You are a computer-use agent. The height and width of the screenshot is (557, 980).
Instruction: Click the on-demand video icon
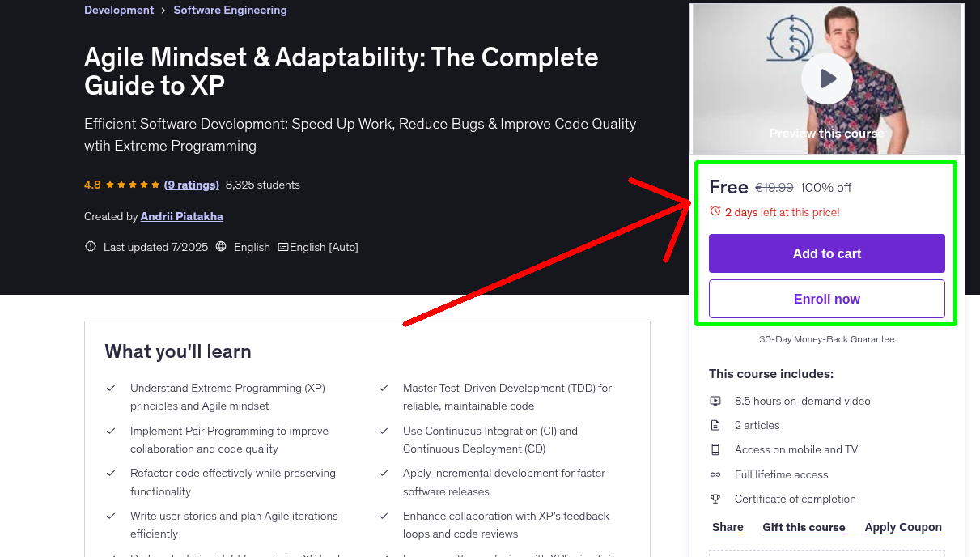click(x=715, y=400)
